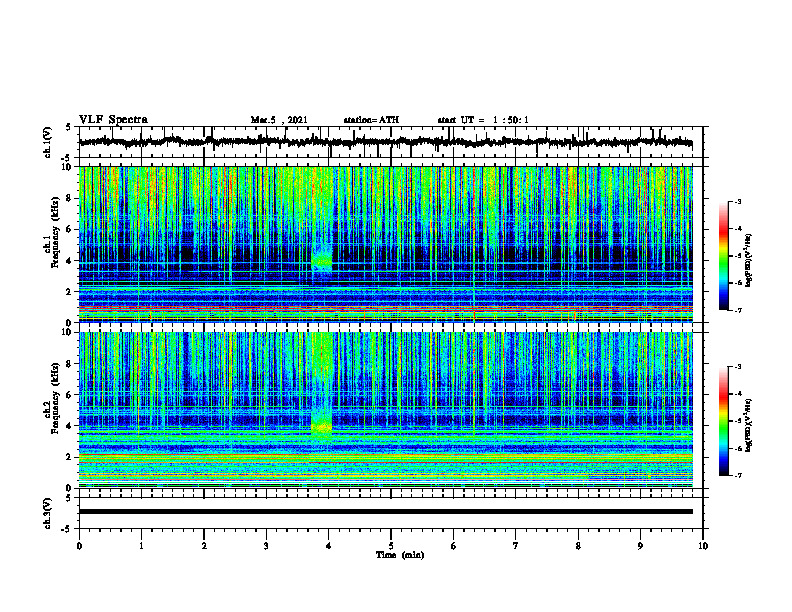This screenshot has height=612, width=792.
Task: Click time axis tick label "5"
Action: [x=391, y=546]
